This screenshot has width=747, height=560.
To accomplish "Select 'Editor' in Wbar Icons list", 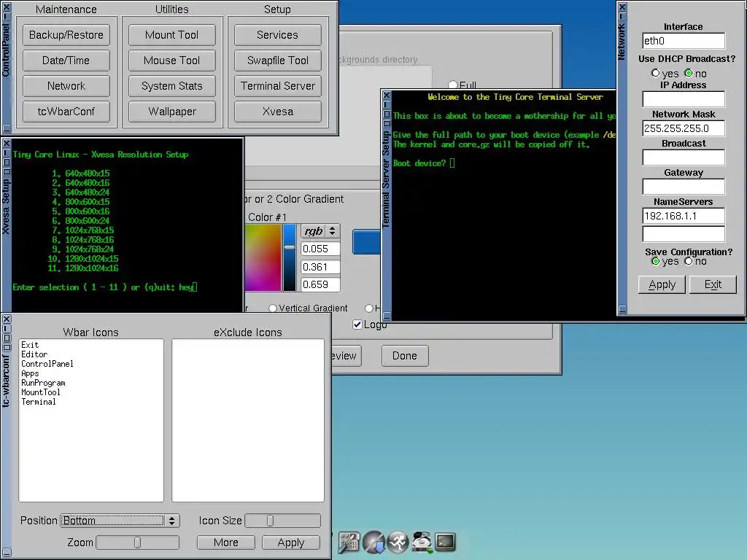I will point(34,354).
